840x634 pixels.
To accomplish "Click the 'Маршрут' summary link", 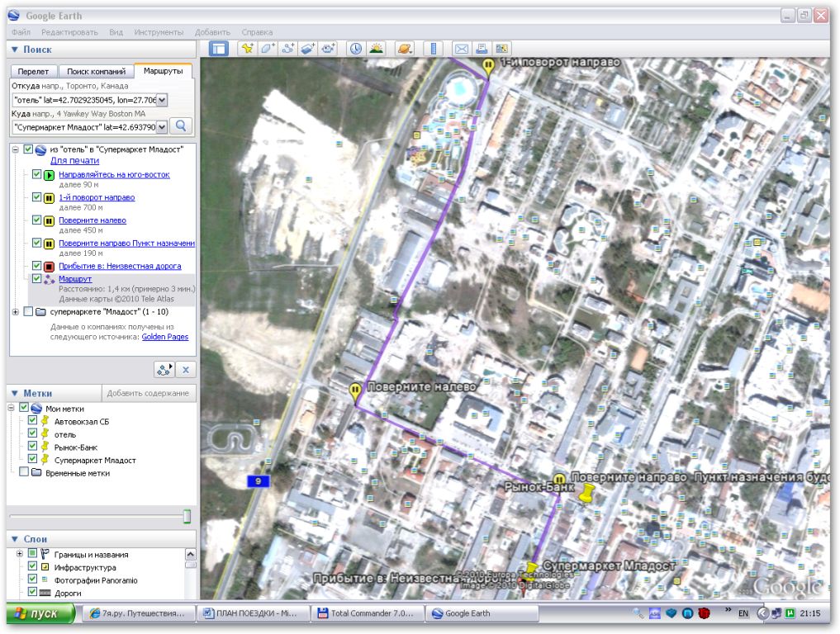I will 75,279.
